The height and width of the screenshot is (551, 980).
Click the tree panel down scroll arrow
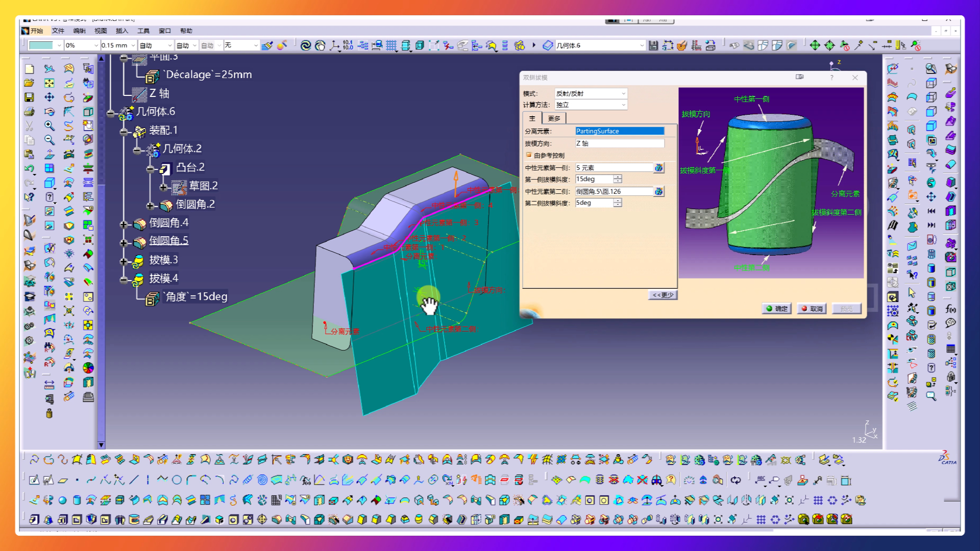(x=101, y=445)
